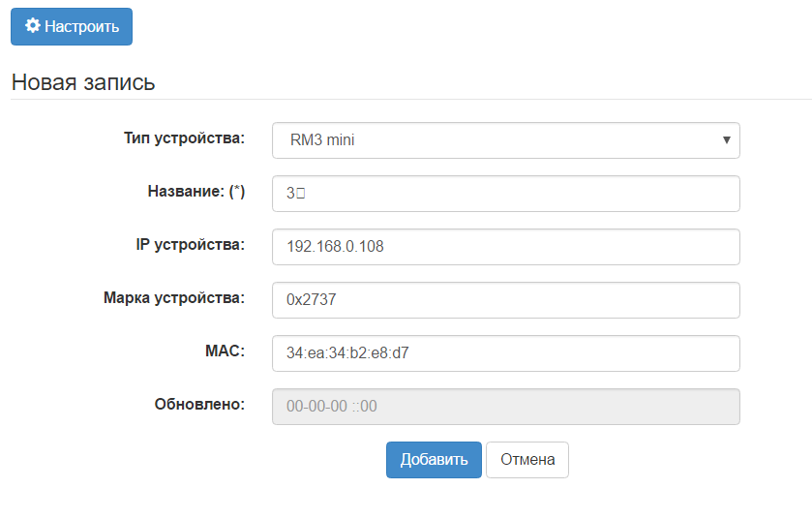The width and height of the screenshot is (812, 519).
Task: Click the gear icon on Настроить
Action: coord(32,26)
